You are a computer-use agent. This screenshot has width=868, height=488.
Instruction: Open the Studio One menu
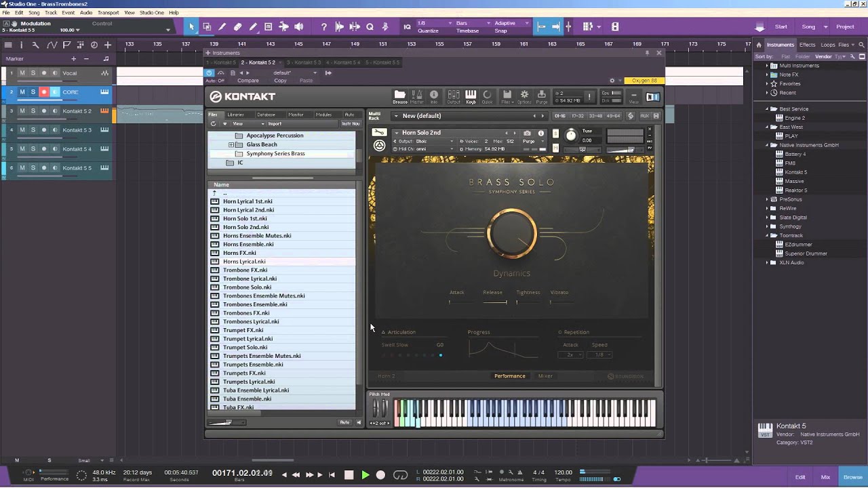point(151,13)
